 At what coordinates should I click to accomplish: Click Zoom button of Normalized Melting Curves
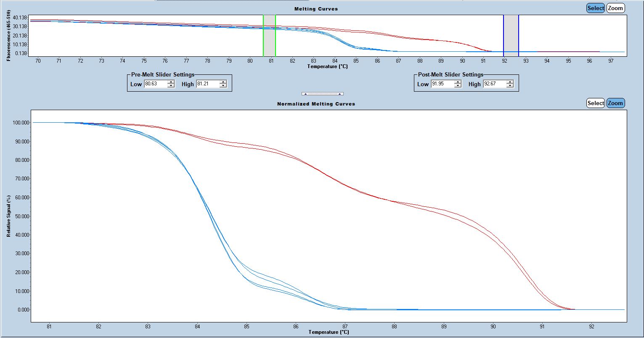(615, 103)
